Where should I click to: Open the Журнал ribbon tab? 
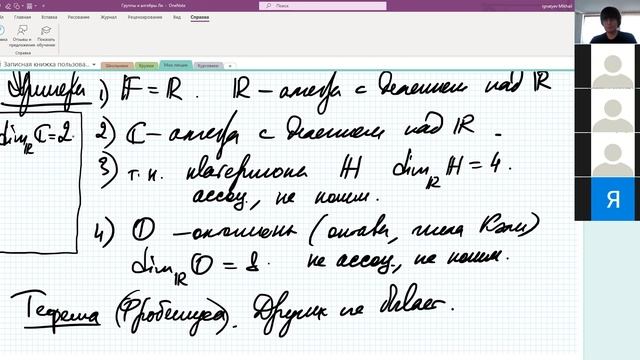click(109, 17)
